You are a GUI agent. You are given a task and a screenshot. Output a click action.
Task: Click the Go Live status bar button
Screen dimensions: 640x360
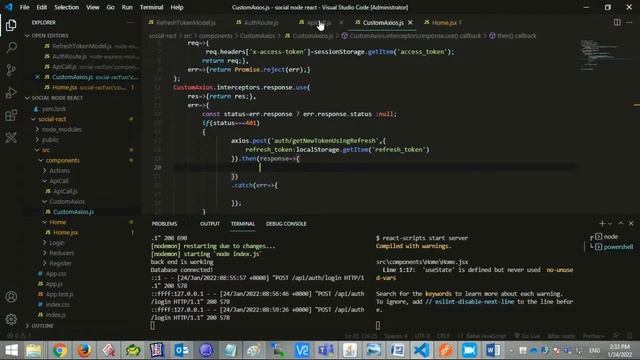coord(527,336)
